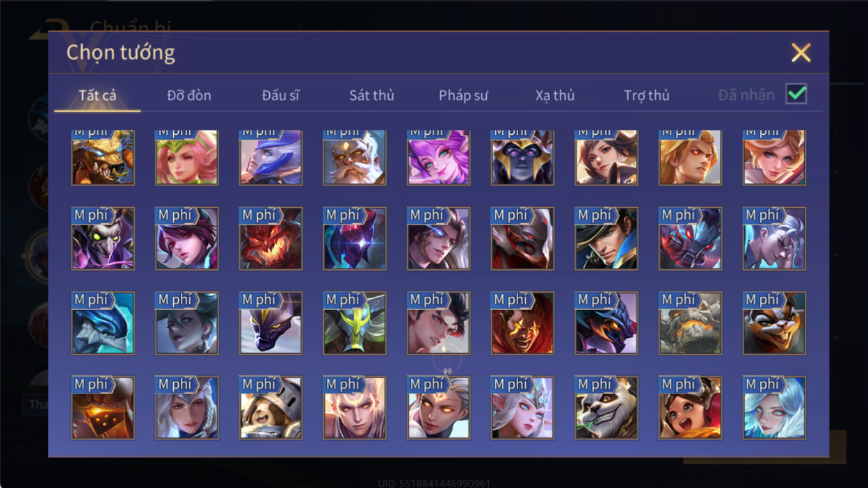Pick the white panda hero portrait
Image resolution: width=868 pixels, height=488 pixels.
[606, 408]
